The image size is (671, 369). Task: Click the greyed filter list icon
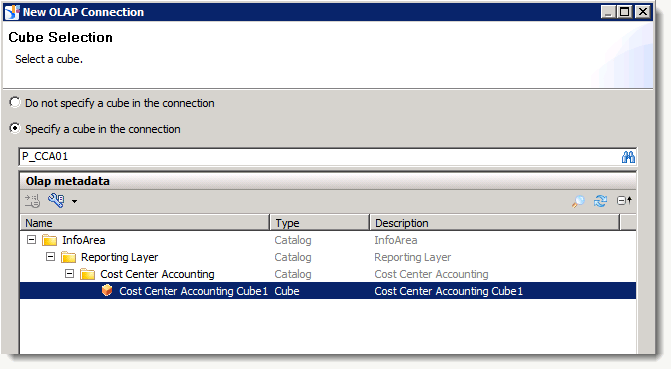point(32,201)
